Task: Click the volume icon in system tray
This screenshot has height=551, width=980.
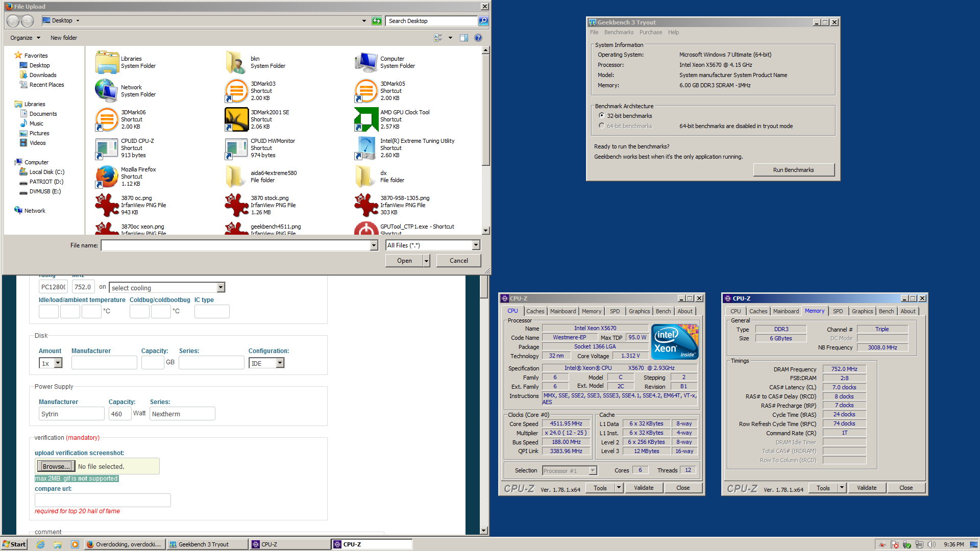Action: point(931,544)
